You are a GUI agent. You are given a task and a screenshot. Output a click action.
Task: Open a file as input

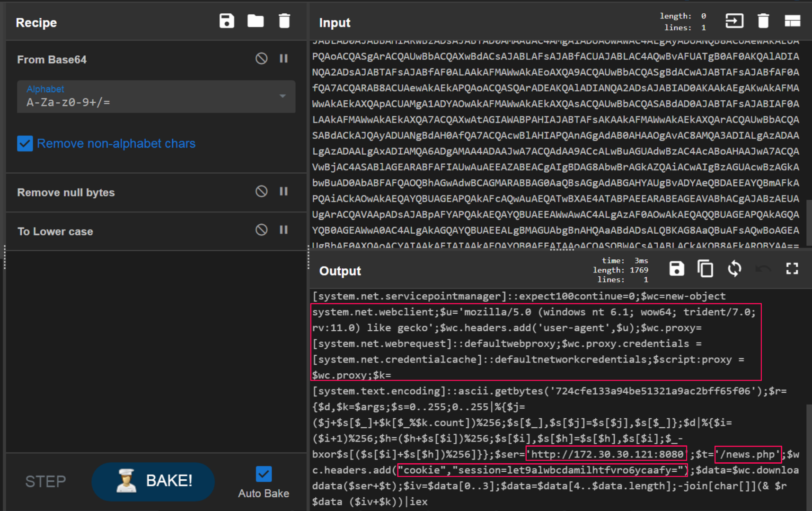(x=734, y=21)
